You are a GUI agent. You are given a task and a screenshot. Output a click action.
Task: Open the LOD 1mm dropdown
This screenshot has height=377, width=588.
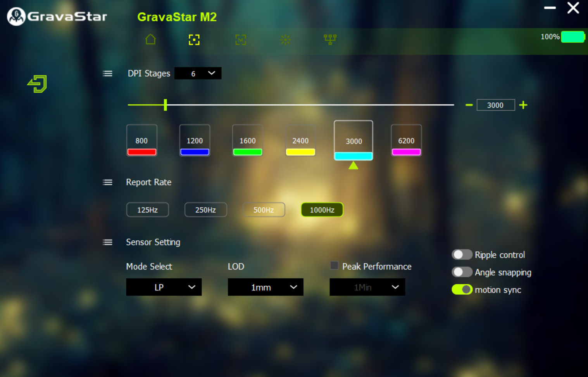(266, 287)
